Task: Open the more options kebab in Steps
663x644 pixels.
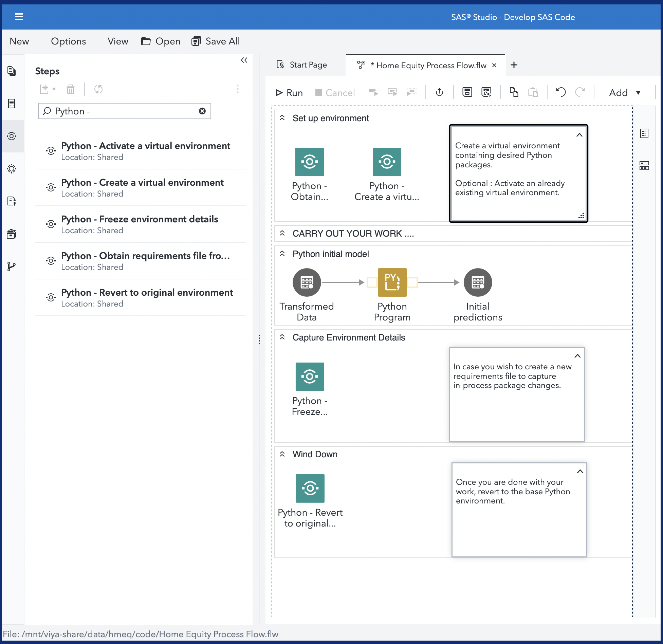Action: point(238,89)
